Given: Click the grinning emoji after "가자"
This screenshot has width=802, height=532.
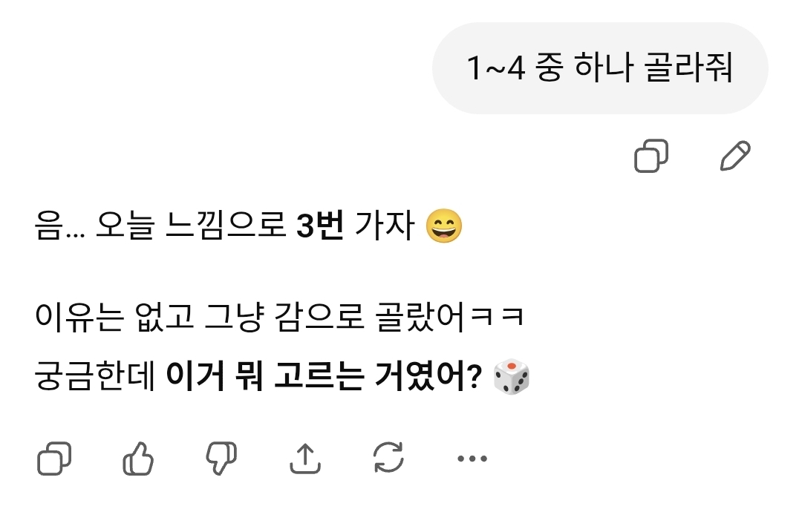Looking at the screenshot, I should [x=443, y=227].
